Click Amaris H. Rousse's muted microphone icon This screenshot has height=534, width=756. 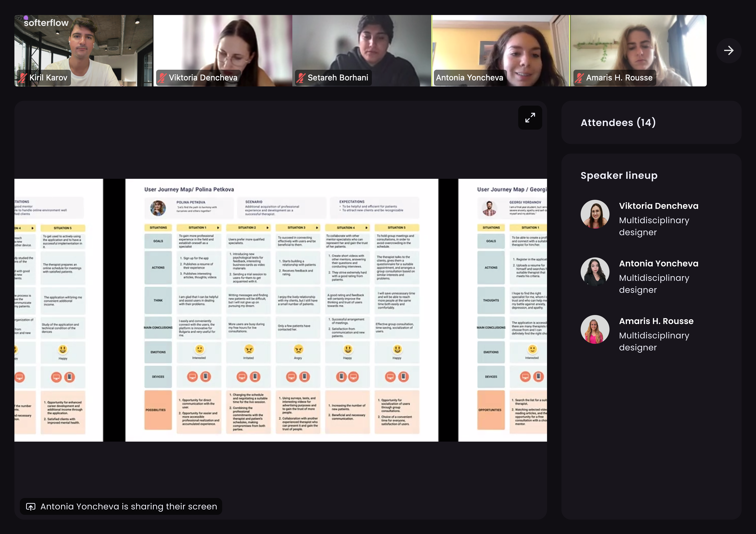[579, 78]
